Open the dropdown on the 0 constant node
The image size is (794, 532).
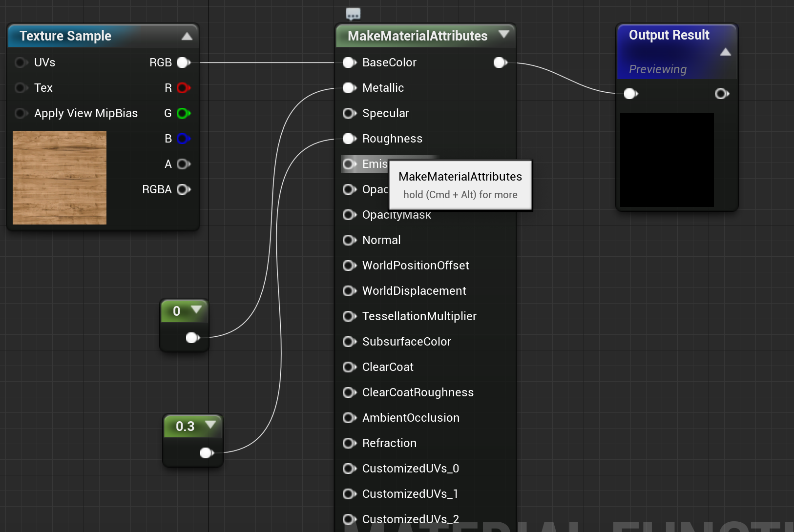197,311
